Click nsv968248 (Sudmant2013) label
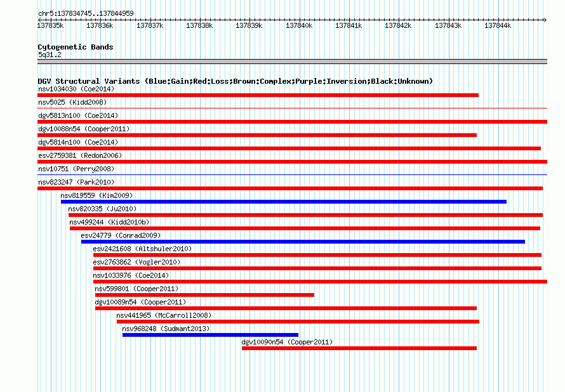Image resolution: width=565 pixels, height=392 pixels. pyautogui.click(x=166, y=329)
